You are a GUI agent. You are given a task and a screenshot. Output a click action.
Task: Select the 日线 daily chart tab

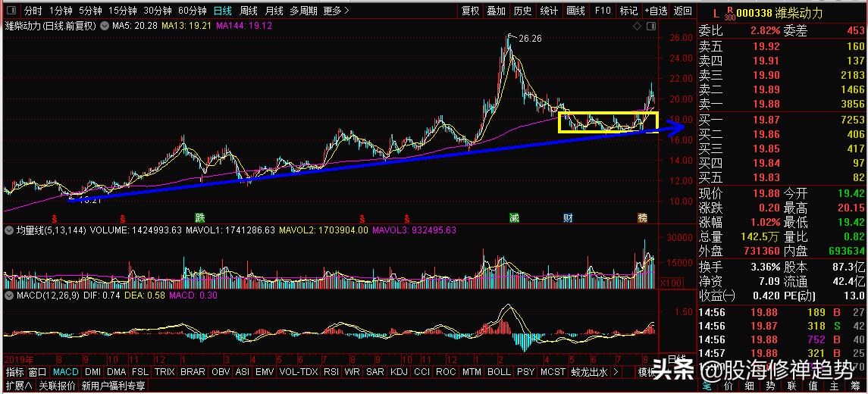[x=223, y=11]
